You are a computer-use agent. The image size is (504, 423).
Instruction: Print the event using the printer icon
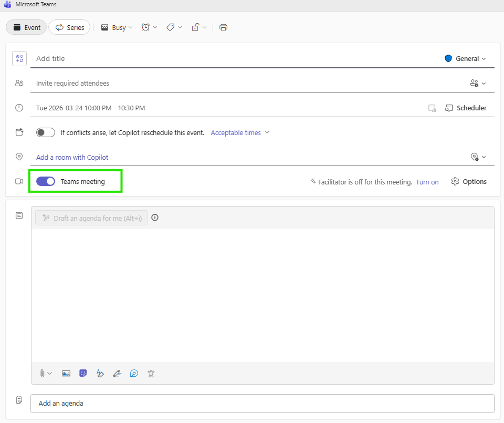(224, 27)
